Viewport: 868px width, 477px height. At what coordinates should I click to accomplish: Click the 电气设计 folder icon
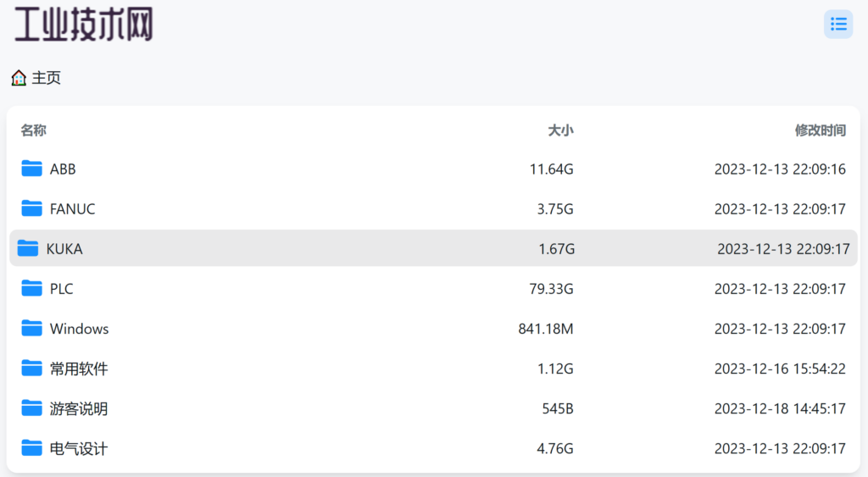[x=31, y=447]
